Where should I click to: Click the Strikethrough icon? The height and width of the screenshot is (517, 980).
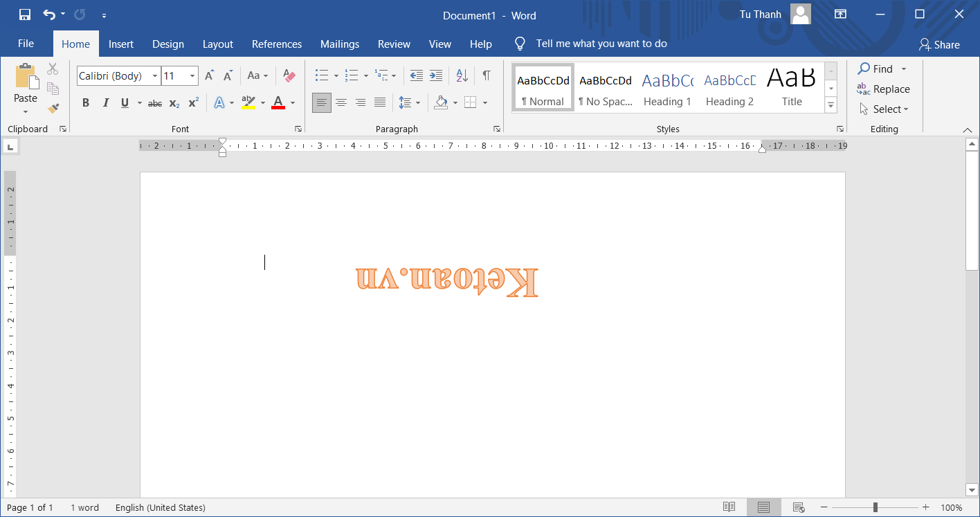pos(155,103)
